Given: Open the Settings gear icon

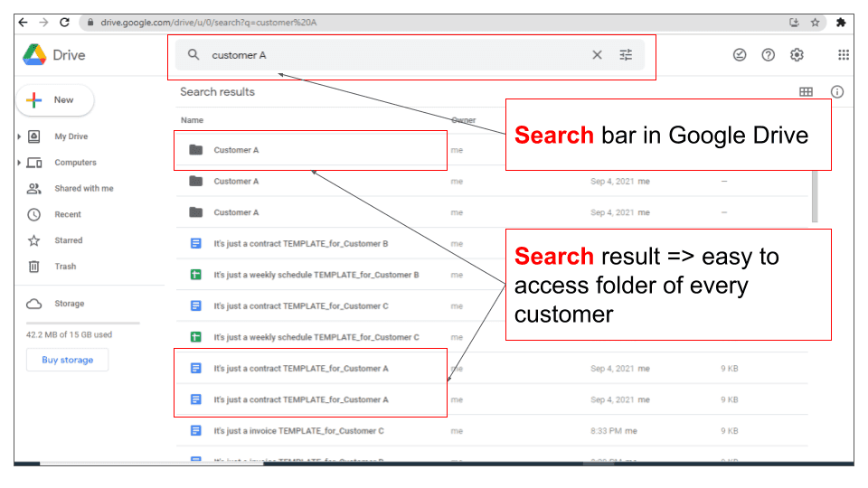Looking at the screenshot, I should click(797, 55).
